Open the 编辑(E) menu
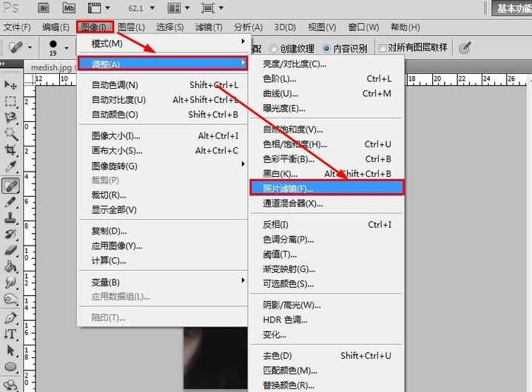The width and height of the screenshot is (532, 392). [55, 27]
